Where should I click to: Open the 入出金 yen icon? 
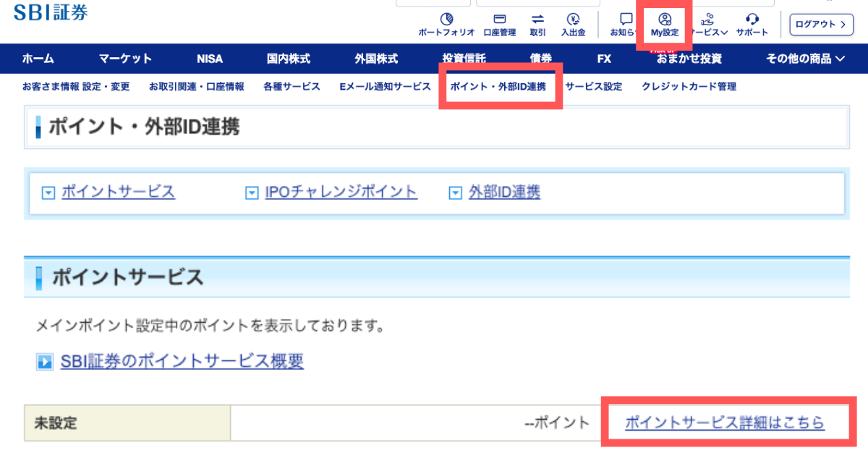pos(573,20)
